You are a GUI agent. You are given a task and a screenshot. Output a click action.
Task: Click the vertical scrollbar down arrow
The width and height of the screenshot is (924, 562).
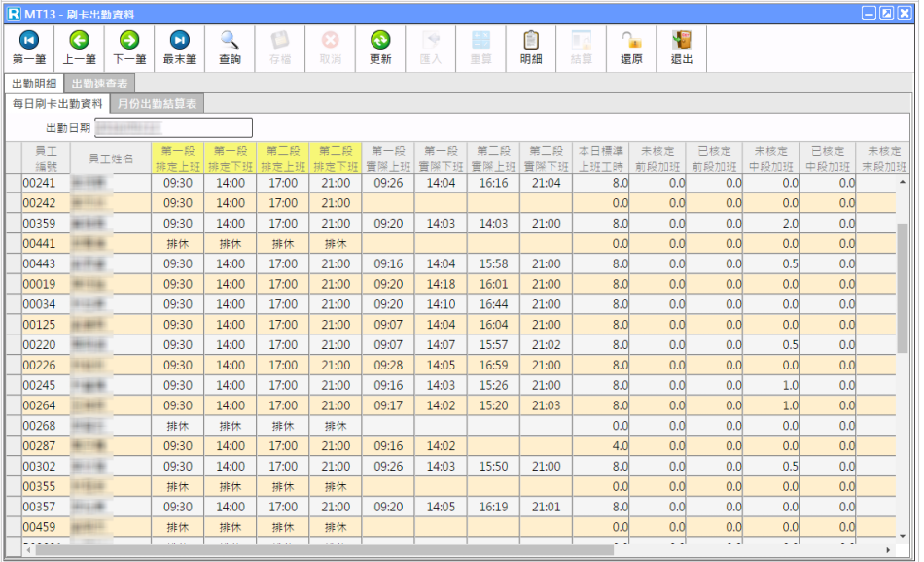click(x=903, y=536)
